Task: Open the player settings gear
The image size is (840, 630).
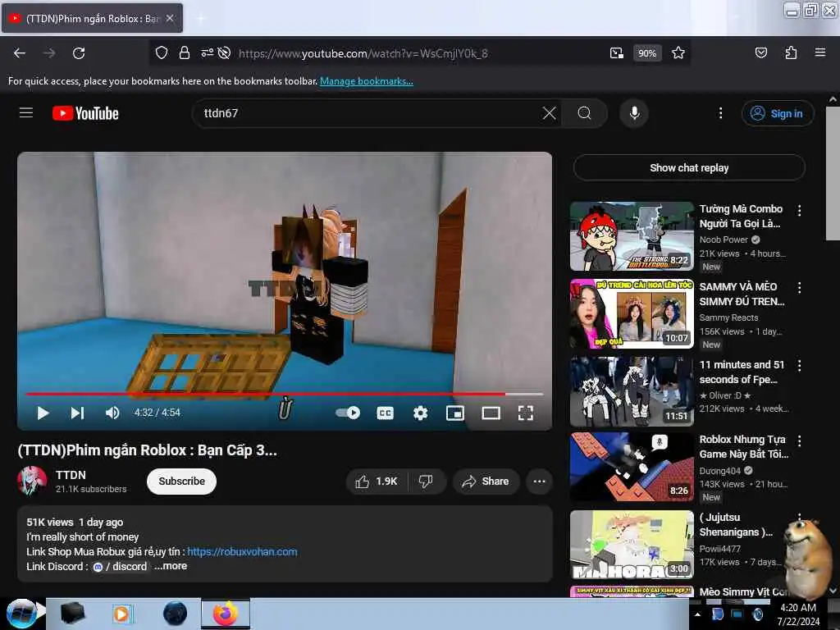Action: pos(421,413)
